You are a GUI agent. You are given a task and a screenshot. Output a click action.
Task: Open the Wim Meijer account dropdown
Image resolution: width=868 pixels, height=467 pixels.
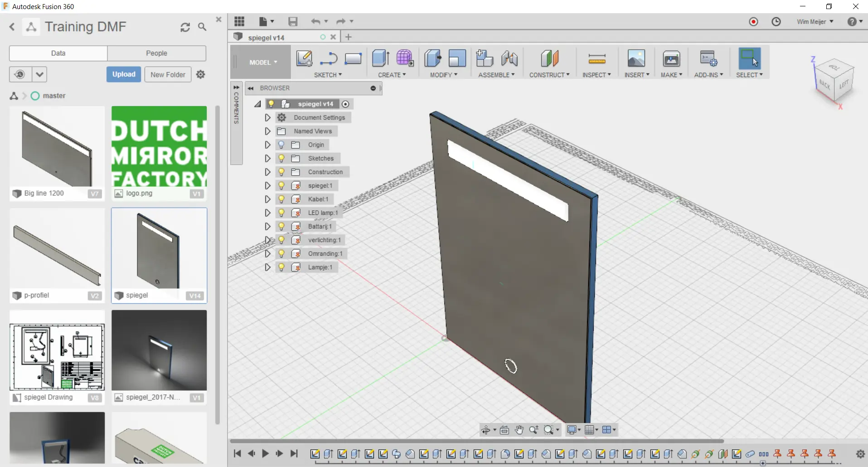pos(815,22)
